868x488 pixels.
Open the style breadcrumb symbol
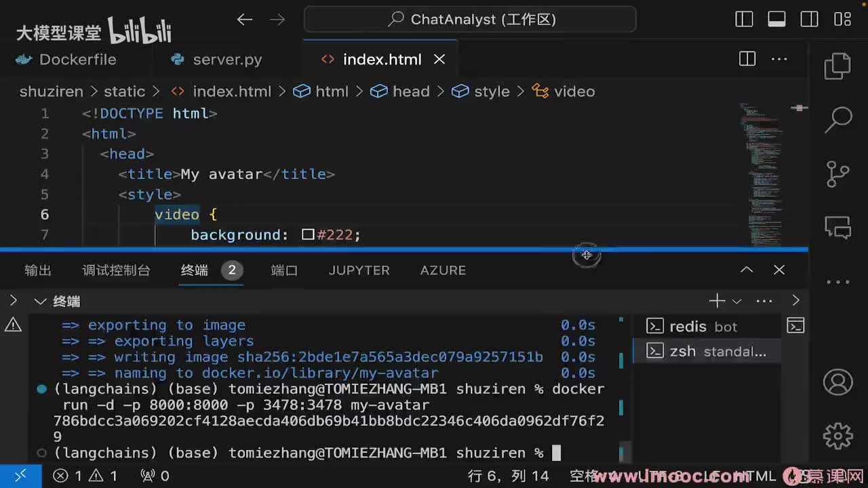[481, 91]
